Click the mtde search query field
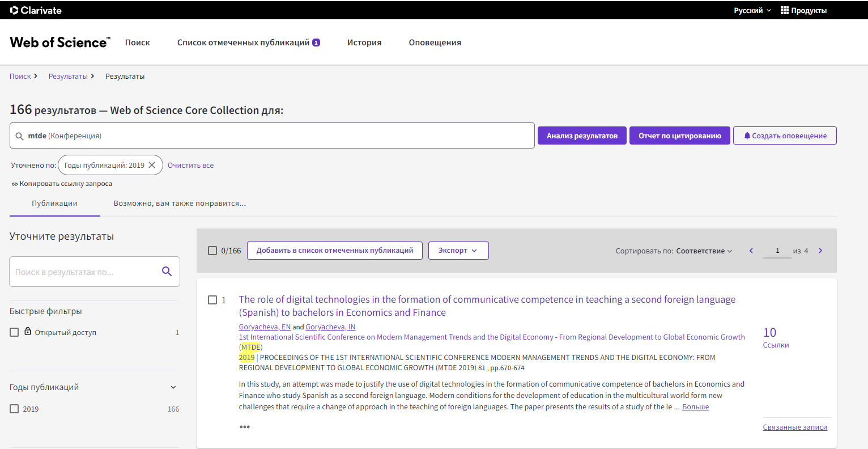The width and height of the screenshot is (868, 449). [x=272, y=136]
